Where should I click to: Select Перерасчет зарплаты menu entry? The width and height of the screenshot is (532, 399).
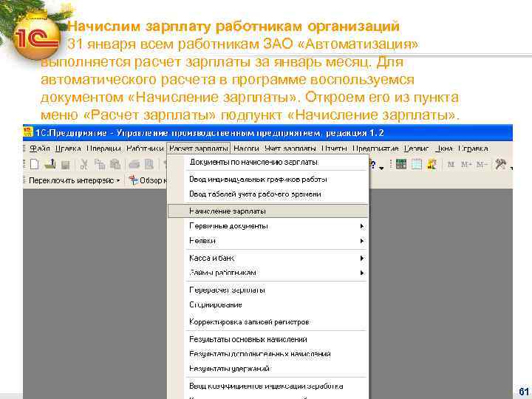click(x=268, y=290)
